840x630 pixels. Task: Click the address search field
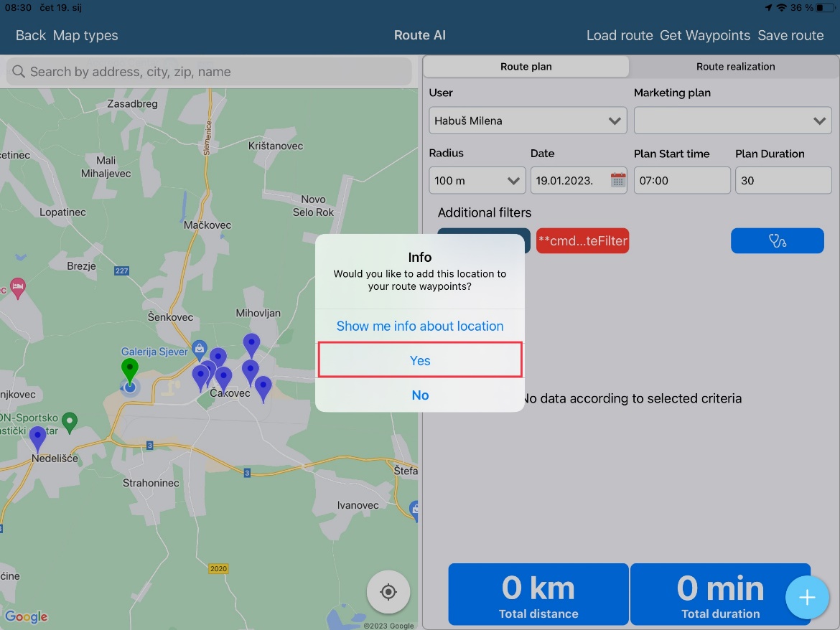pyautogui.click(x=208, y=72)
